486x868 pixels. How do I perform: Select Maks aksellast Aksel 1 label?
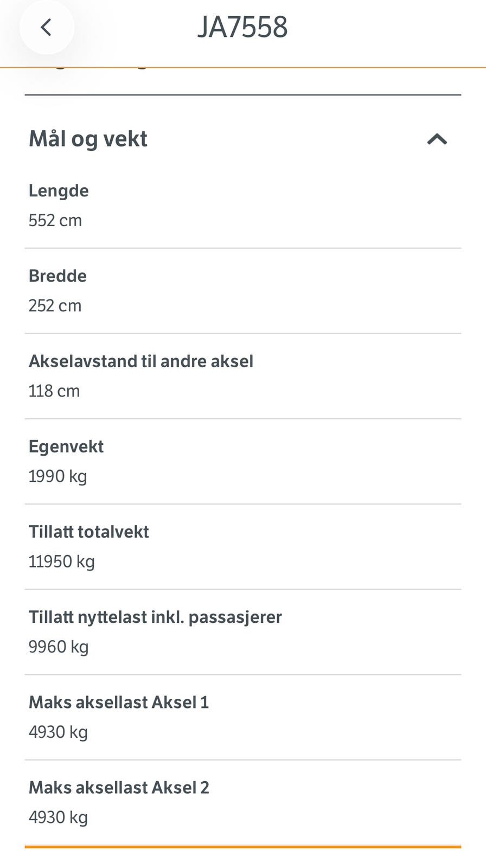click(119, 702)
